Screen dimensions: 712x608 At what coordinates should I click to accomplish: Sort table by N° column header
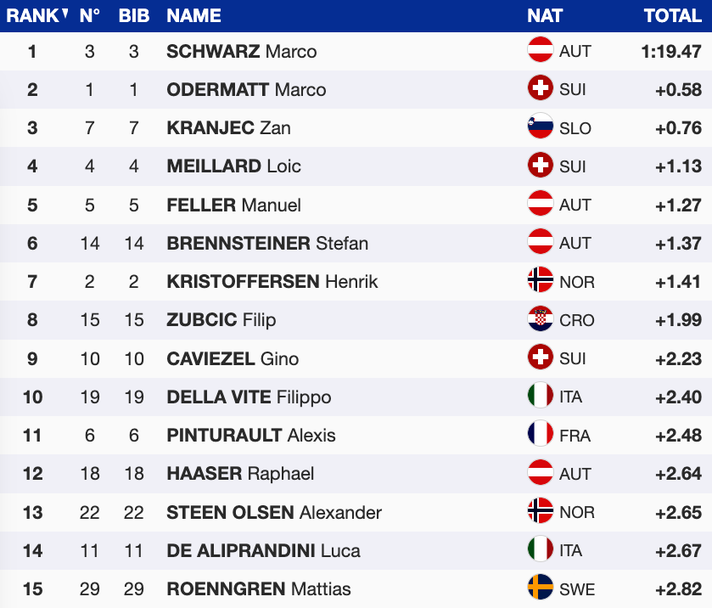tap(90, 16)
